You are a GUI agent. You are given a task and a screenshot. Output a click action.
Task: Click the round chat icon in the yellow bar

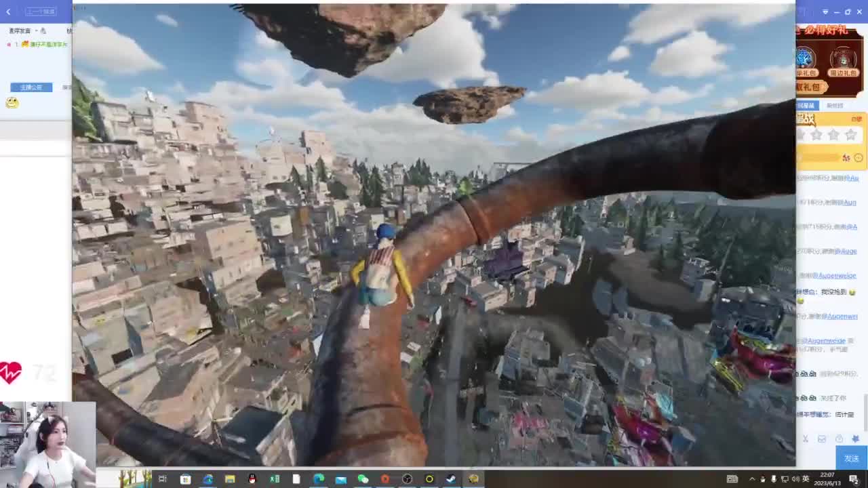pos(858,158)
